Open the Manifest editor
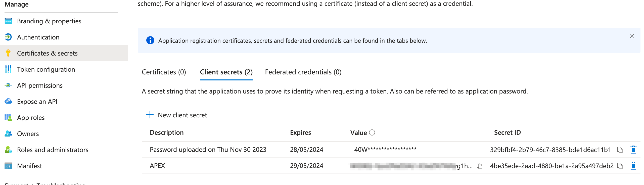This screenshot has width=644, height=185. tap(29, 166)
